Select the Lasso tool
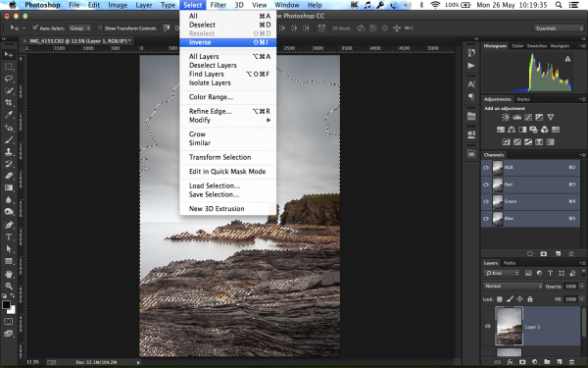588x368 pixels. tap(9, 79)
